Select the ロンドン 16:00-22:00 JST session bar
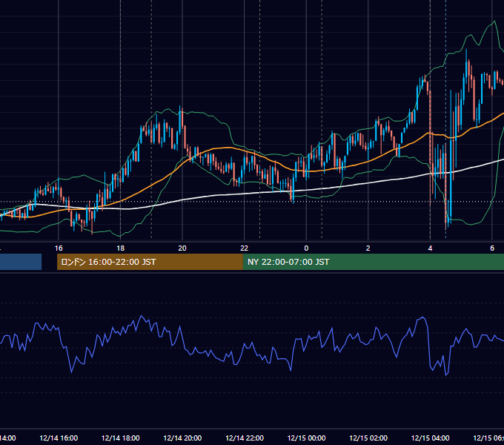The image size is (504, 445). pos(150,262)
